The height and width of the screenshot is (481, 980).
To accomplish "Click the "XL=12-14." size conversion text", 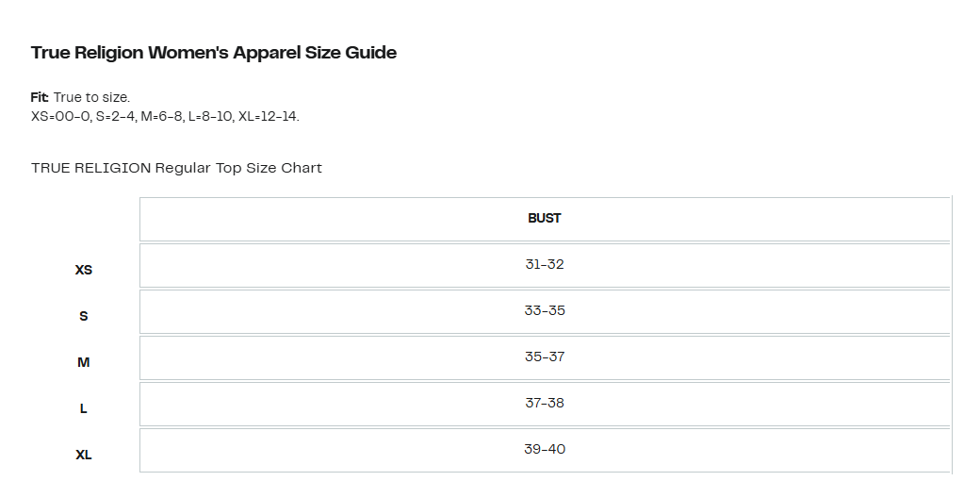I will coord(269,116).
